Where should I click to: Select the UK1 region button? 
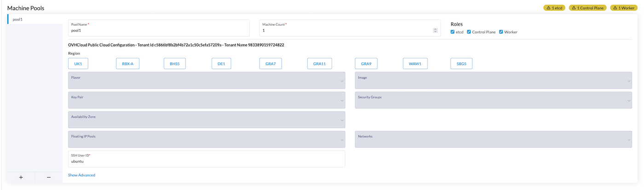[x=78, y=64]
